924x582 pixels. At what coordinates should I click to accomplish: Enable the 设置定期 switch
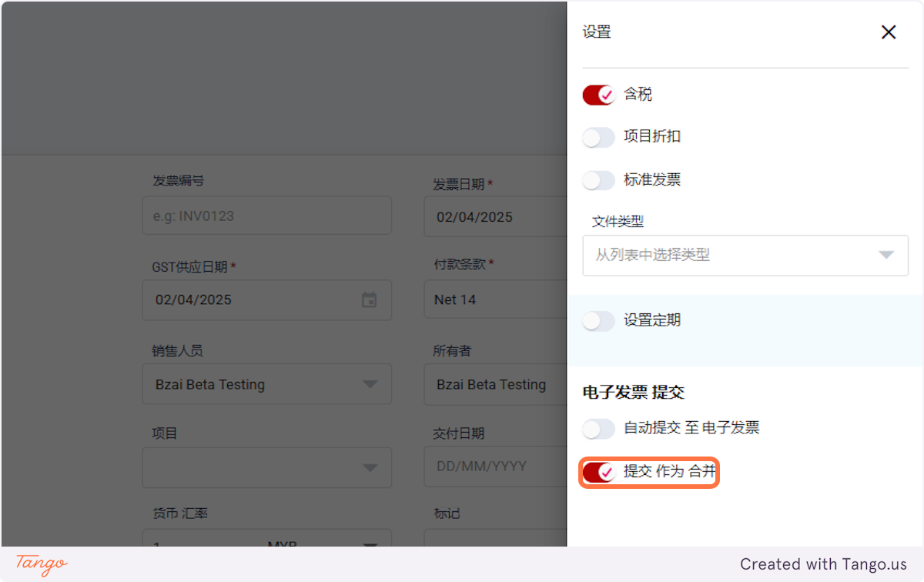click(x=598, y=321)
